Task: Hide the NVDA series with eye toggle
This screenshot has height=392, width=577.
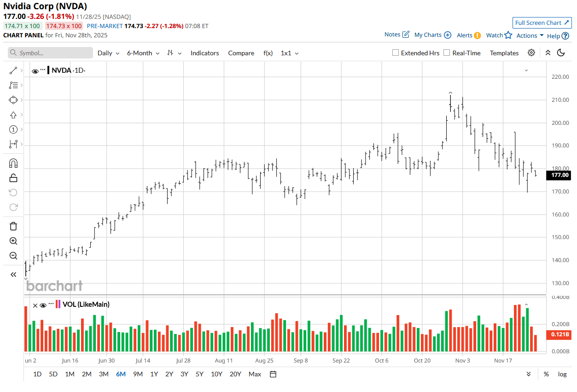Action: pyautogui.click(x=35, y=70)
